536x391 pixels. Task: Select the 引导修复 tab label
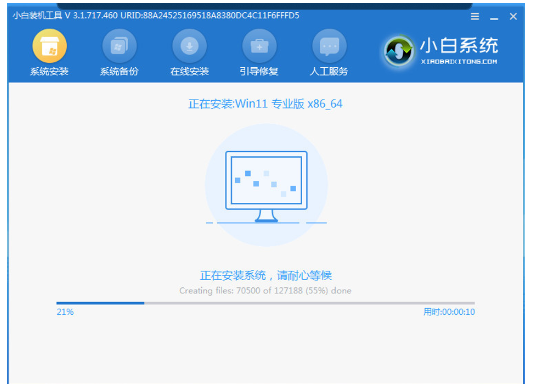click(x=259, y=71)
